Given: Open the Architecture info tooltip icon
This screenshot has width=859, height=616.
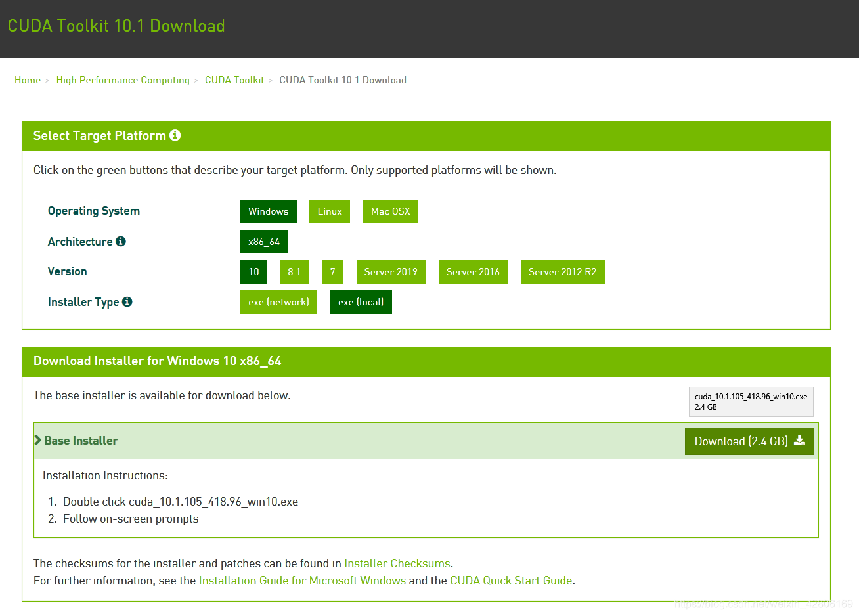Looking at the screenshot, I should click(120, 241).
